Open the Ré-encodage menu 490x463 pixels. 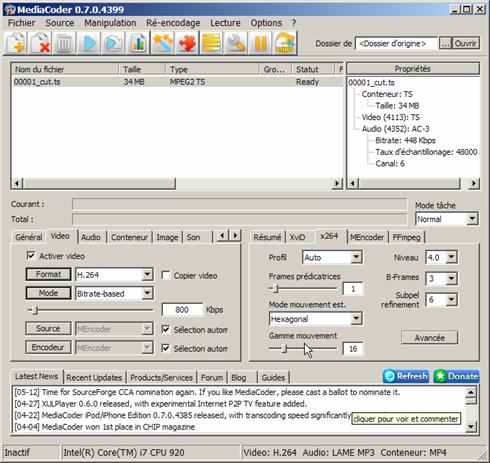[173, 23]
